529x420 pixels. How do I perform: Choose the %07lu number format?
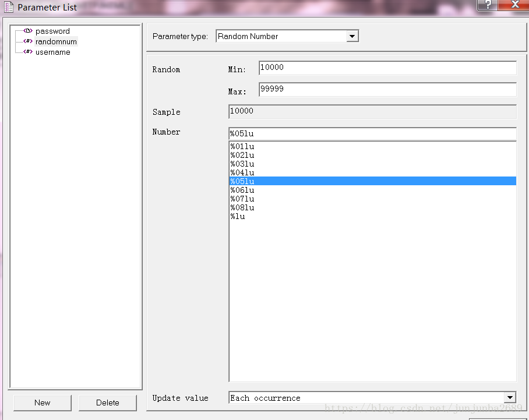(372, 199)
